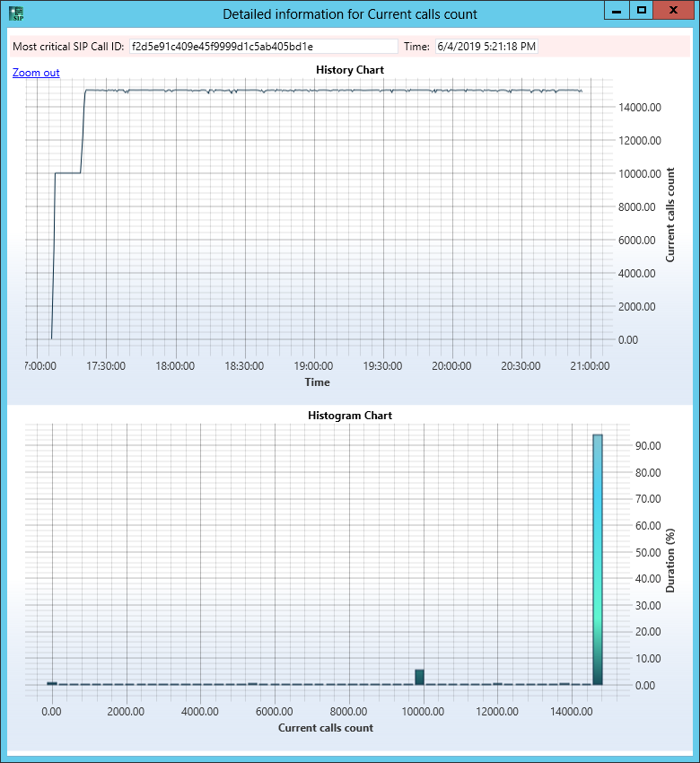Click the Most critical SIP Call ID label
Image resolution: width=700 pixels, height=763 pixels.
pyautogui.click(x=68, y=47)
